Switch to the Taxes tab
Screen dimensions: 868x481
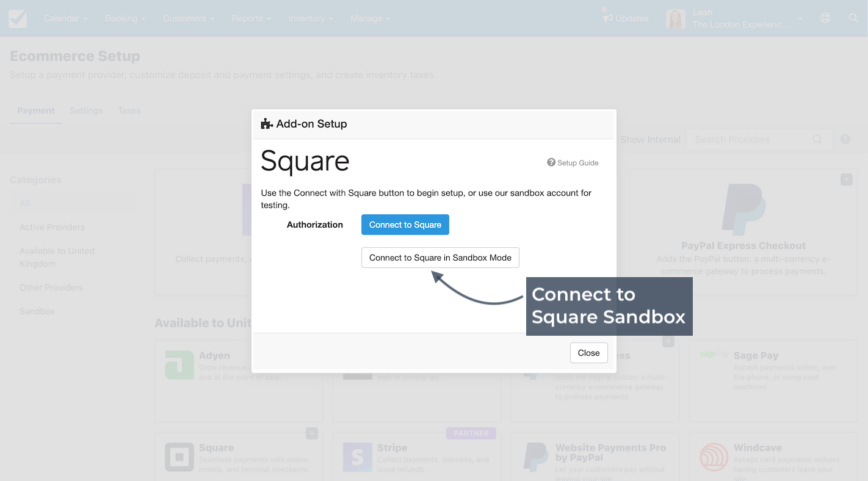(x=129, y=110)
